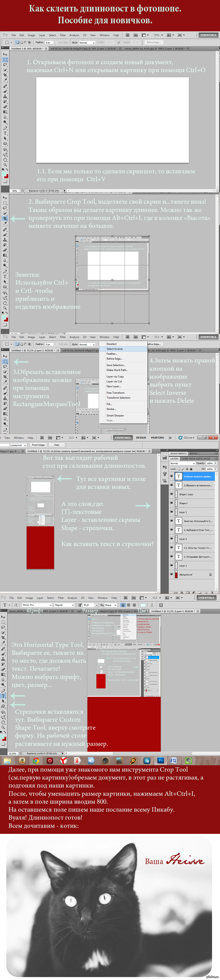220x980 pixels.
Task: Open Microsoft Word from the taskbar
Action: click(174, 760)
